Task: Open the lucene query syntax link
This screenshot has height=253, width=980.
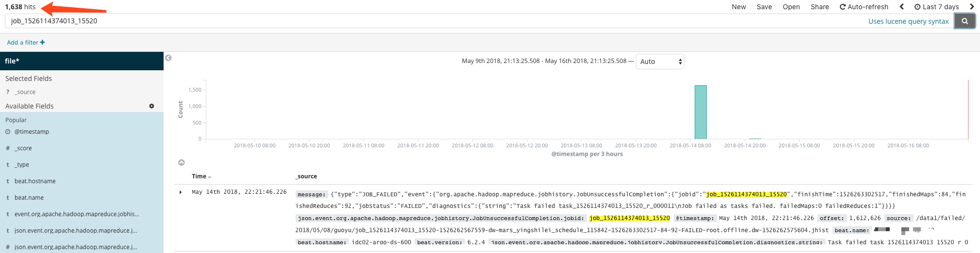Action: pos(908,21)
